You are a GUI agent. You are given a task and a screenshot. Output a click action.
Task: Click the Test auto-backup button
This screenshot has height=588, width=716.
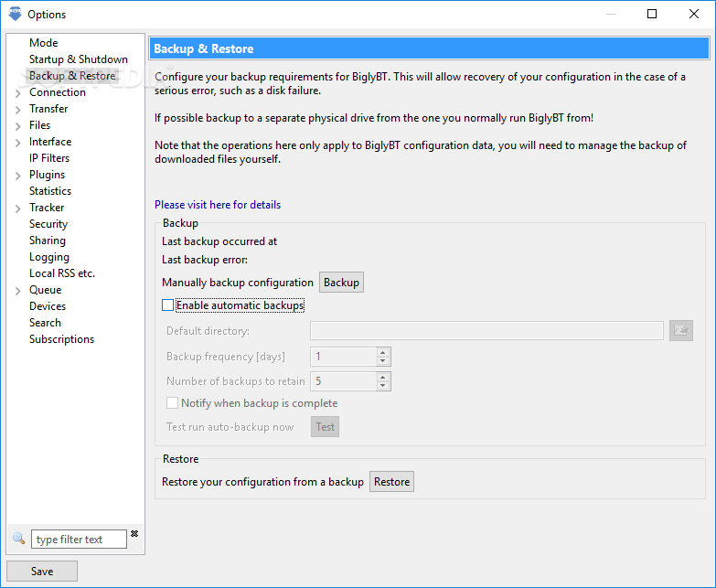[325, 426]
